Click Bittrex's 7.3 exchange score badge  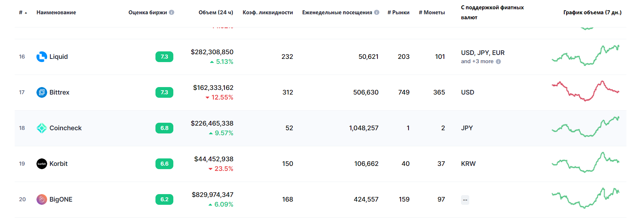click(x=164, y=92)
